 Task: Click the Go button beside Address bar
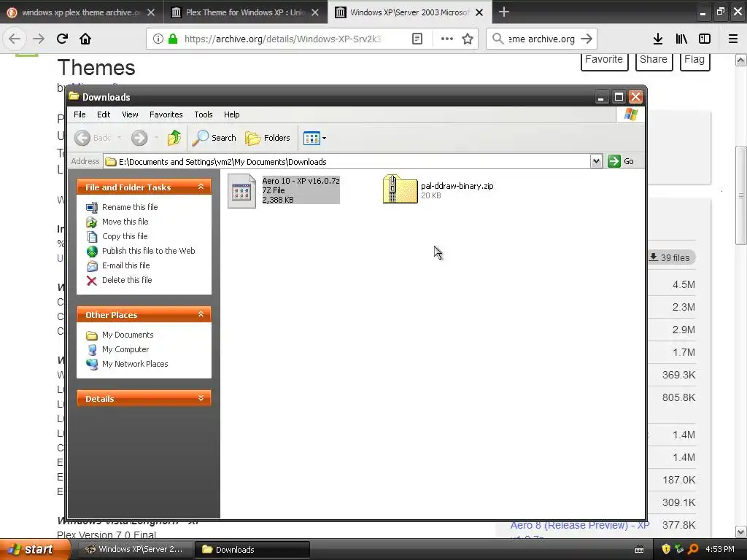[622, 161]
